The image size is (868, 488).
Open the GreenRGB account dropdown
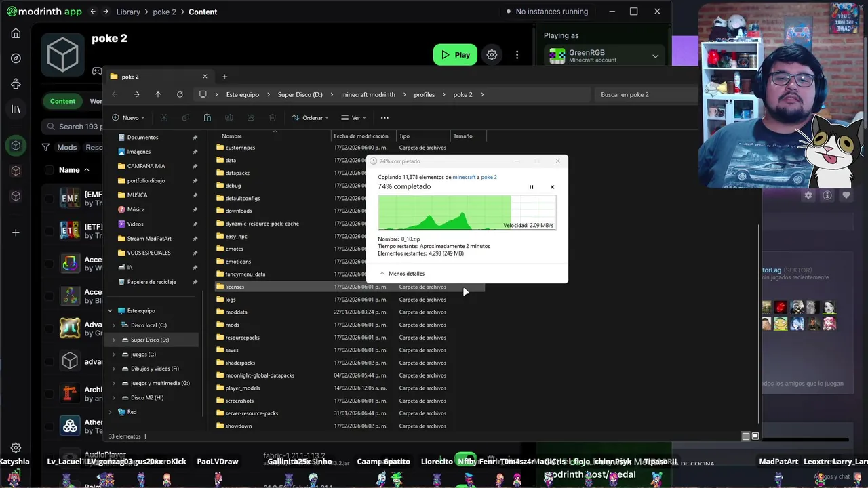606,56
